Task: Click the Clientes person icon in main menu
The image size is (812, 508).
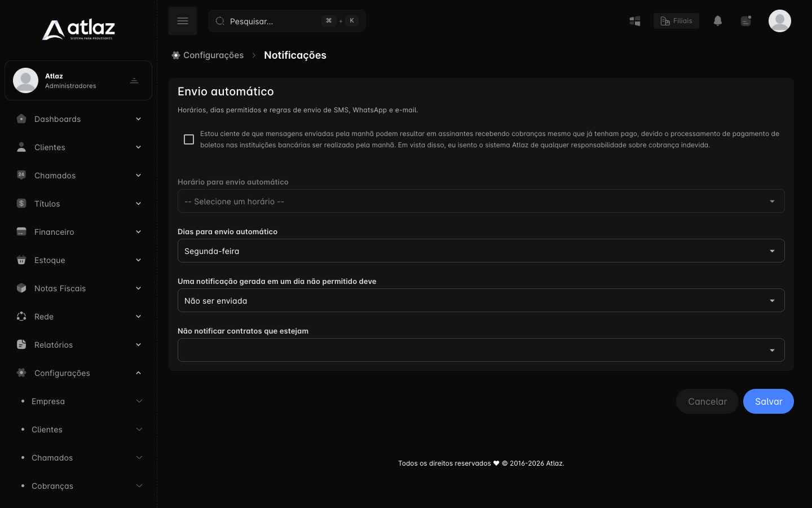Action: point(21,147)
